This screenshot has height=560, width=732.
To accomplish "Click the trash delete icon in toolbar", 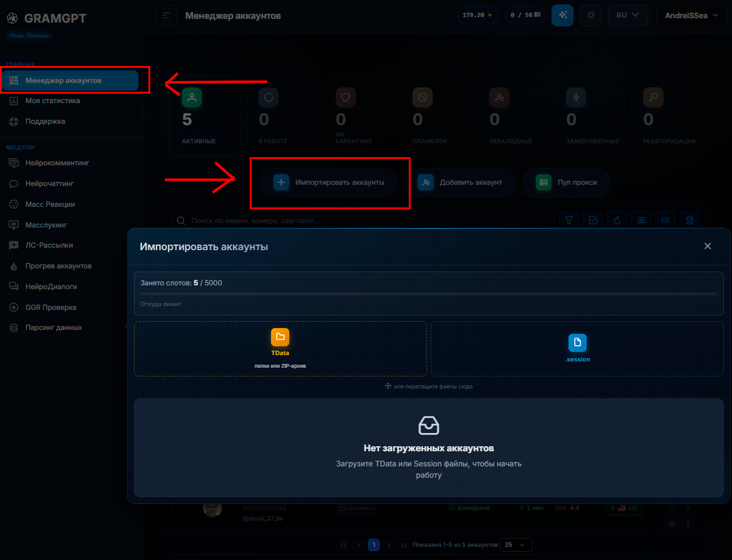I will click(x=689, y=220).
